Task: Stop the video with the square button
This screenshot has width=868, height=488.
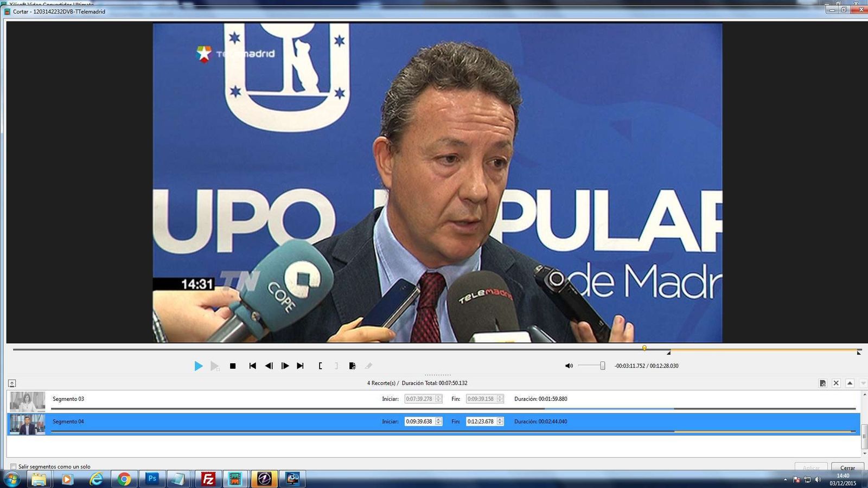Action: click(x=233, y=366)
